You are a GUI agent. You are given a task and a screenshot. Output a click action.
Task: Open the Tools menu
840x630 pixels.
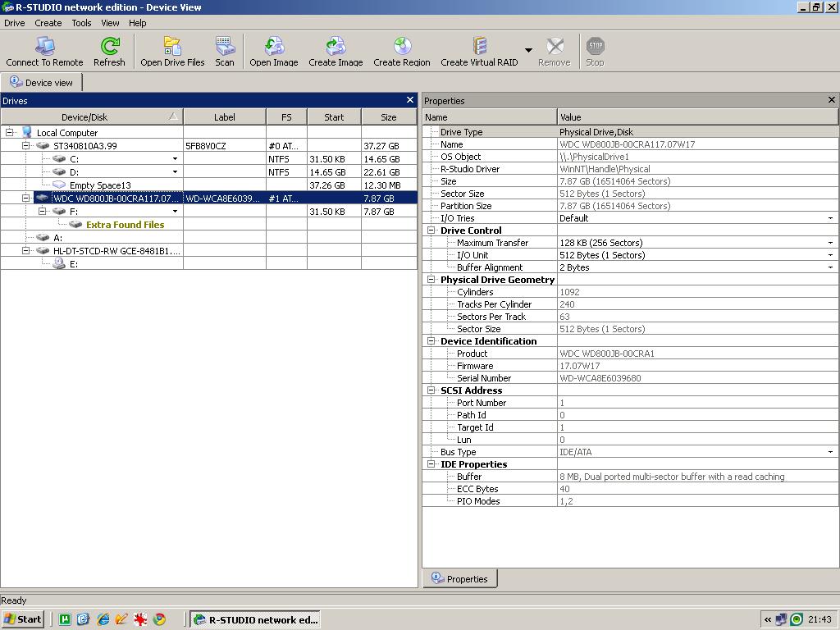click(81, 23)
